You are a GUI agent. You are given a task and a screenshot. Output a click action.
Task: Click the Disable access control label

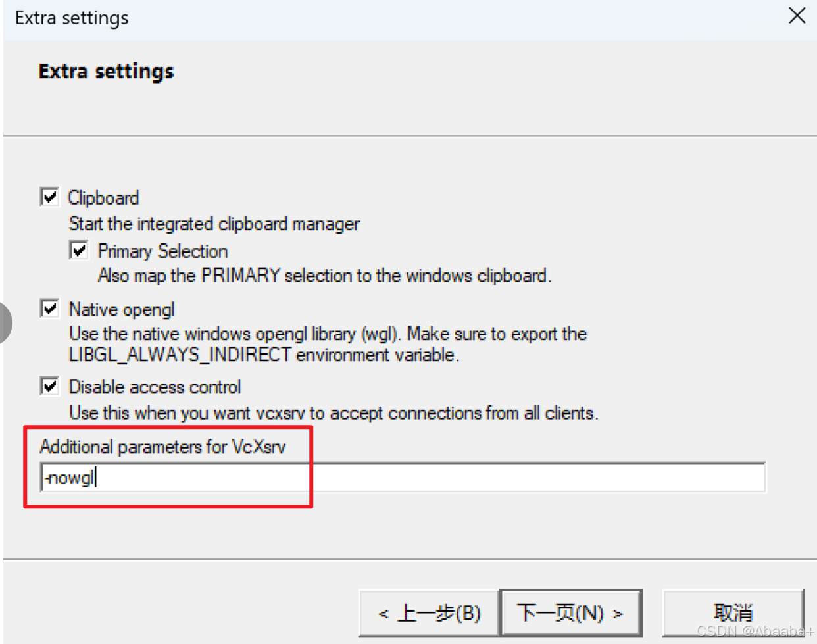155,387
